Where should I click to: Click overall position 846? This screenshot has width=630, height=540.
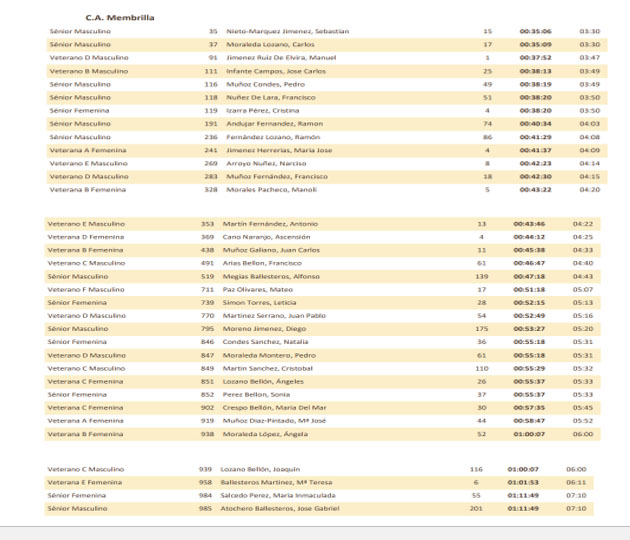click(207, 342)
